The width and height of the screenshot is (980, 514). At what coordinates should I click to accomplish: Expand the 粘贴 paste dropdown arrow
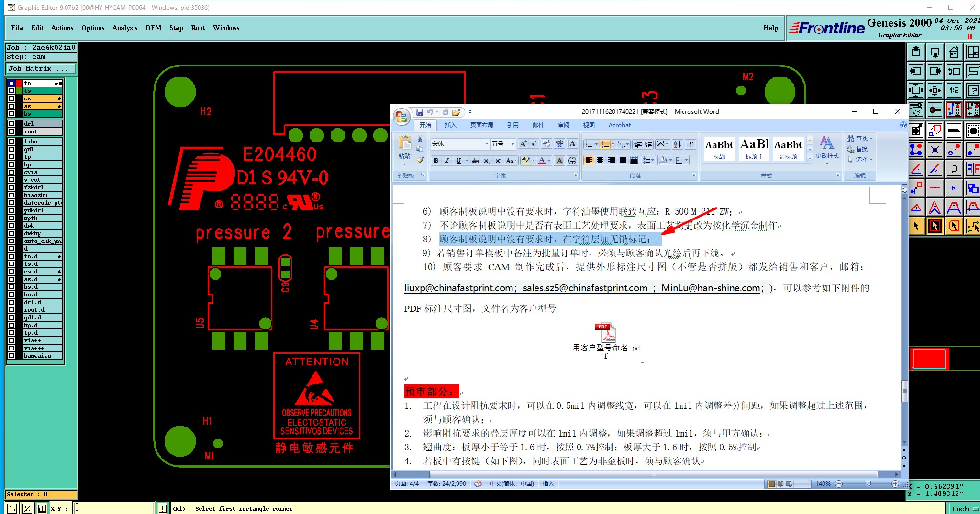pos(404,164)
